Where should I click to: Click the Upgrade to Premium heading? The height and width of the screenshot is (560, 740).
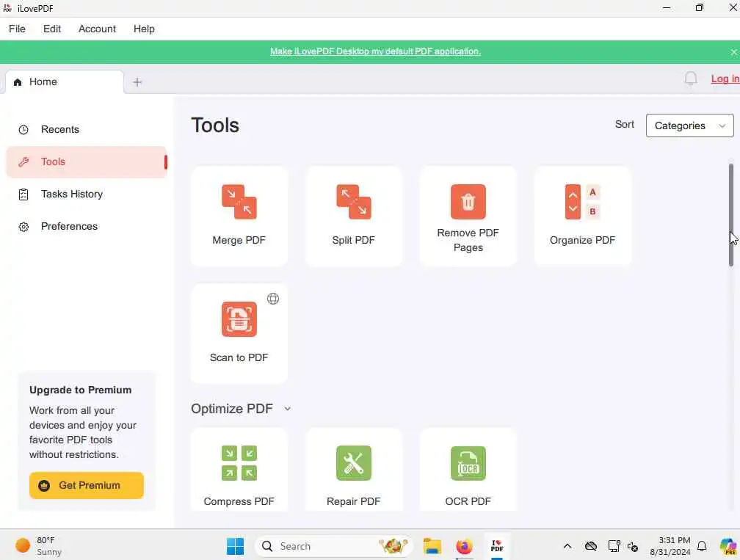[x=80, y=390]
